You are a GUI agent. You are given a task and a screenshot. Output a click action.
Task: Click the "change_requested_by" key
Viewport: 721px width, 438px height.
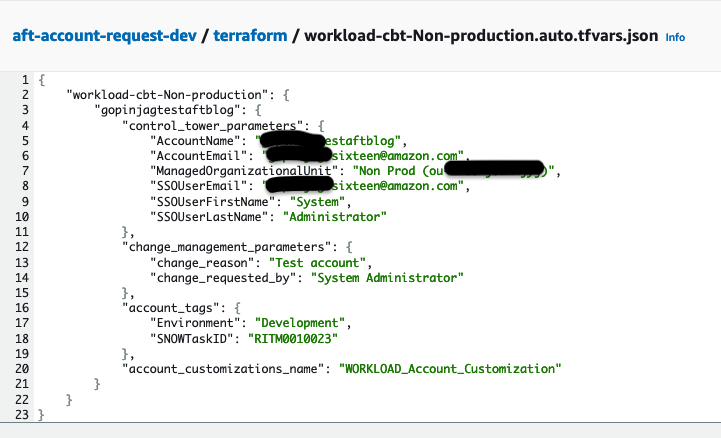223,278
